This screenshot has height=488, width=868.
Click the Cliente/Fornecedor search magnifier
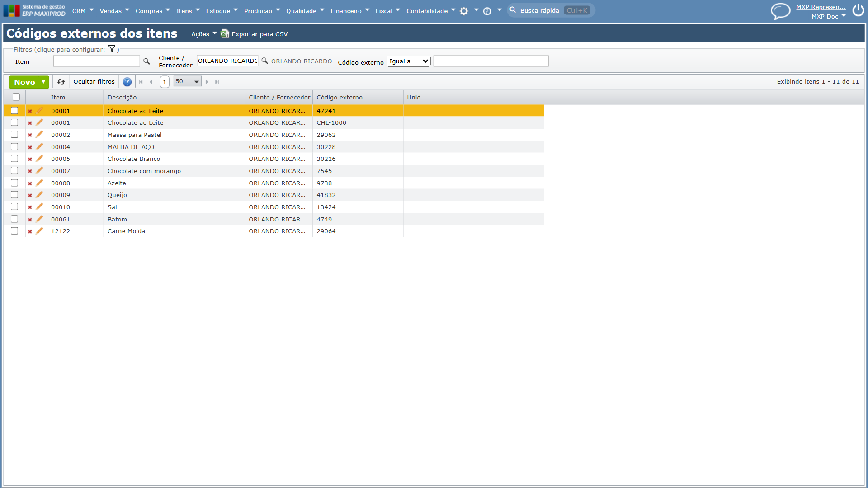pyautogui.click(x=265, y=61)
